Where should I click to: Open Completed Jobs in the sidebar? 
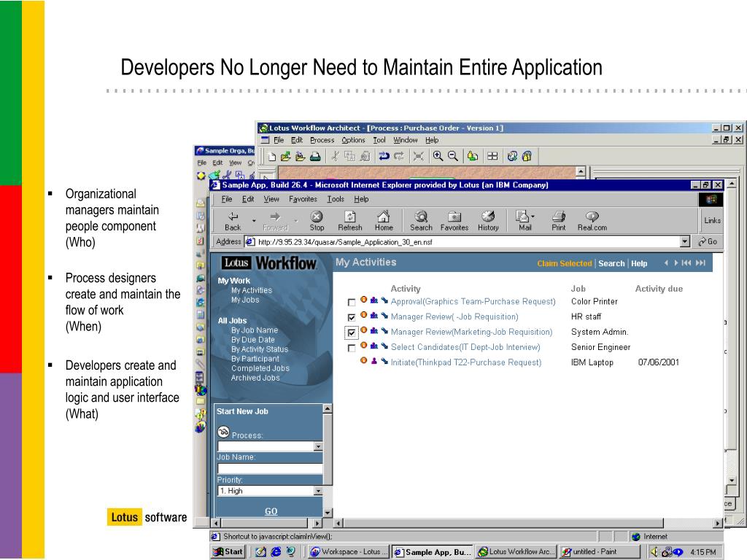click(260, 368)
